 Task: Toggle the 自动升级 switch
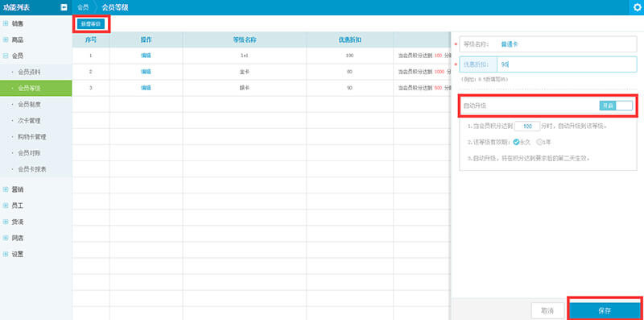616,106
